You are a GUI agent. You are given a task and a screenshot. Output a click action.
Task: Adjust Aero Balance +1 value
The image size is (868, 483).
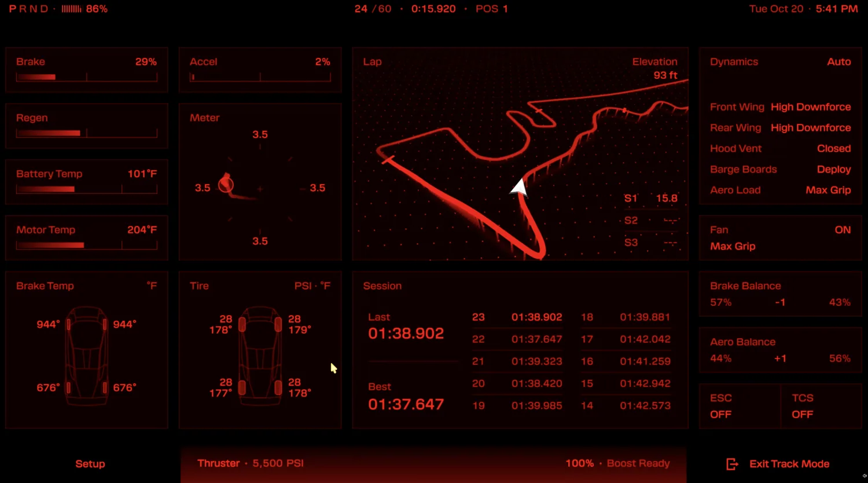(x=780, y=358)
